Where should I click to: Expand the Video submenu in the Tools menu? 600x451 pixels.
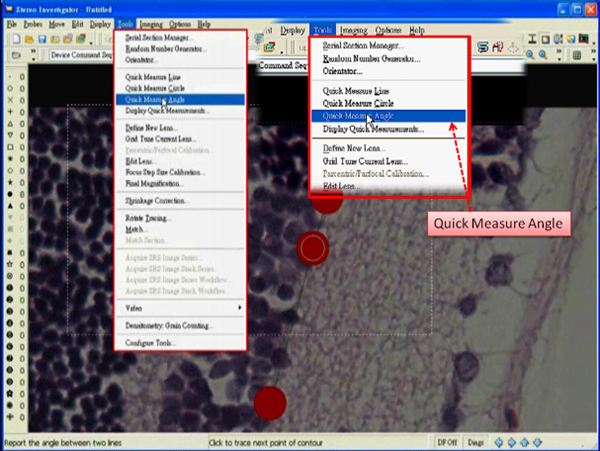tap(180, 309)
